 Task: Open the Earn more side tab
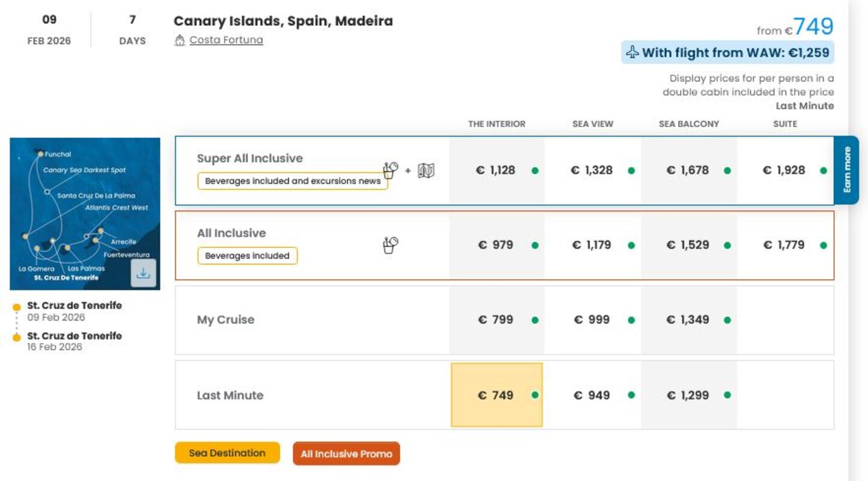(846, 170)
